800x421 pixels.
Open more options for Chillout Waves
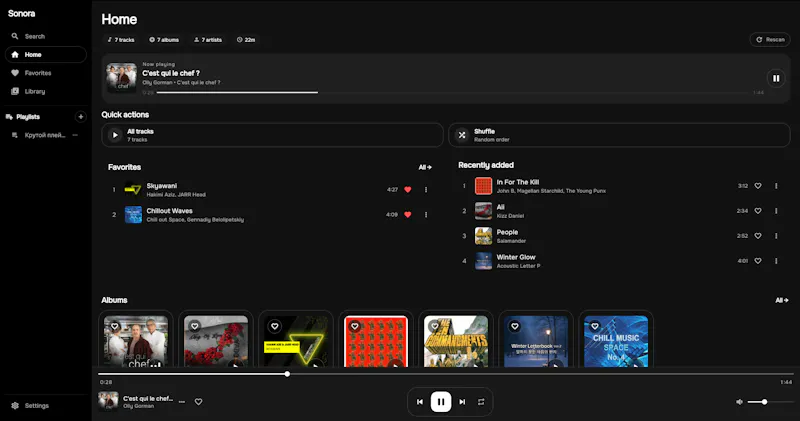pos(426,215)
